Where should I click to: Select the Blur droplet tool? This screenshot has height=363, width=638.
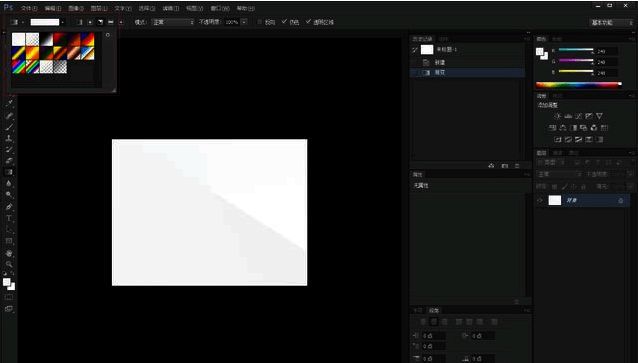pyautogui.click(x=9, y=184)
